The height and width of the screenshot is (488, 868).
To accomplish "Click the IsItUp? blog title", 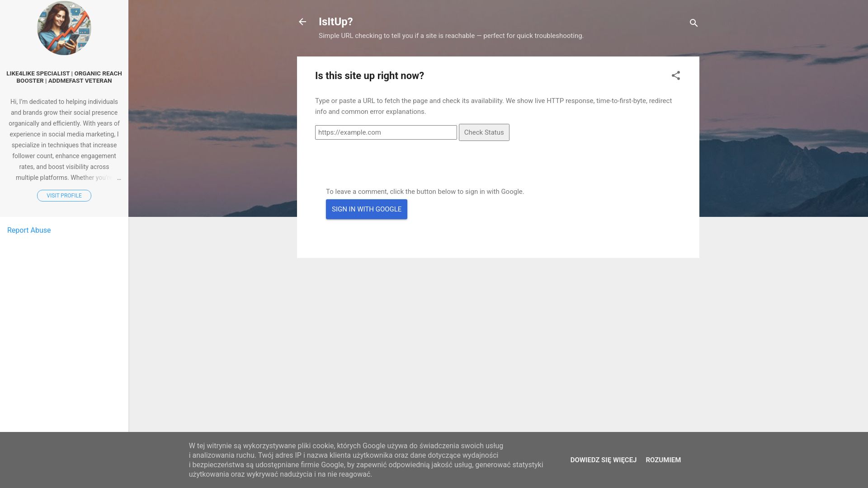I will coord(335,22).
